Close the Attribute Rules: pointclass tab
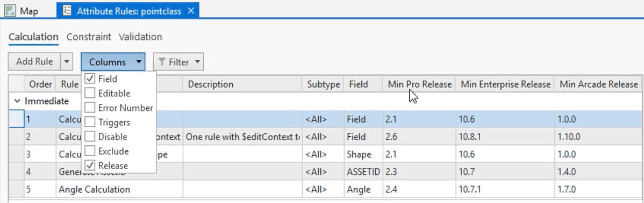644x203 pixels. tap(191, 11)
